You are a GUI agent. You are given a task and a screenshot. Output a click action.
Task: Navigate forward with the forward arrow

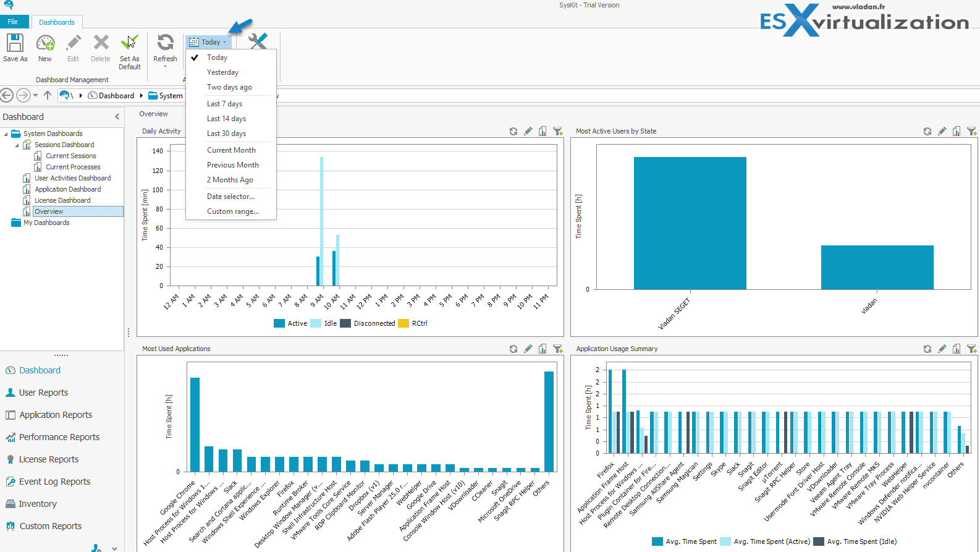pos(23,95)
